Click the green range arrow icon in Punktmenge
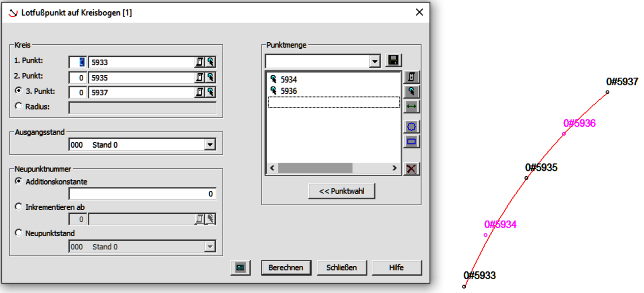The width and height of the screenshot is (644, 293). [x=411, y=107]
